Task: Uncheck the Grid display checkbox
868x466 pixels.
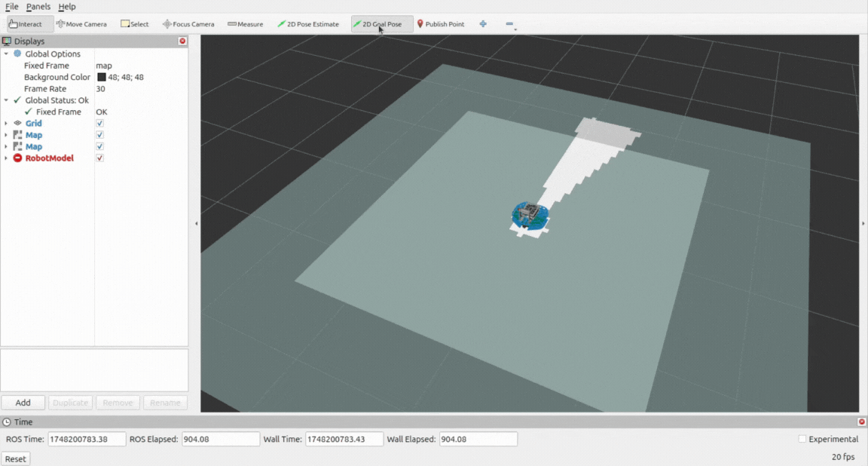Action: pyautogui.click(x=99, y=124)
